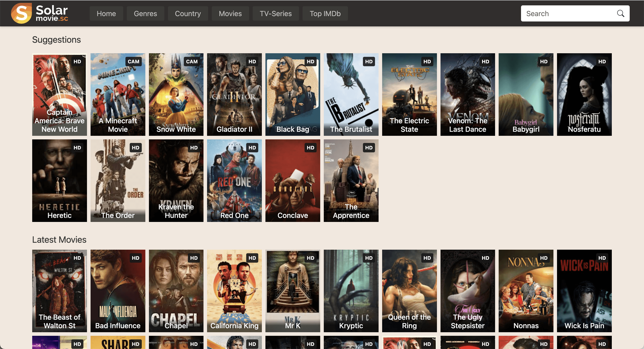Open the Home menu item
644x349 pixels.
(x=106, y=13)
